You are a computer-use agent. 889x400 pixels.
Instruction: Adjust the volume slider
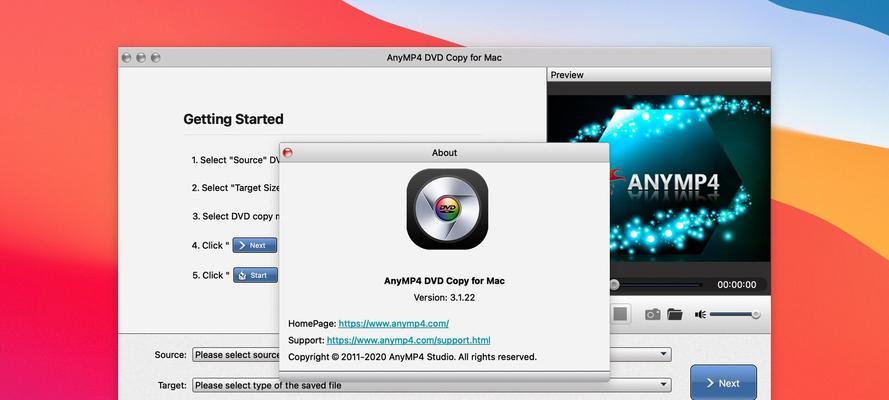[x=735, y=314]
